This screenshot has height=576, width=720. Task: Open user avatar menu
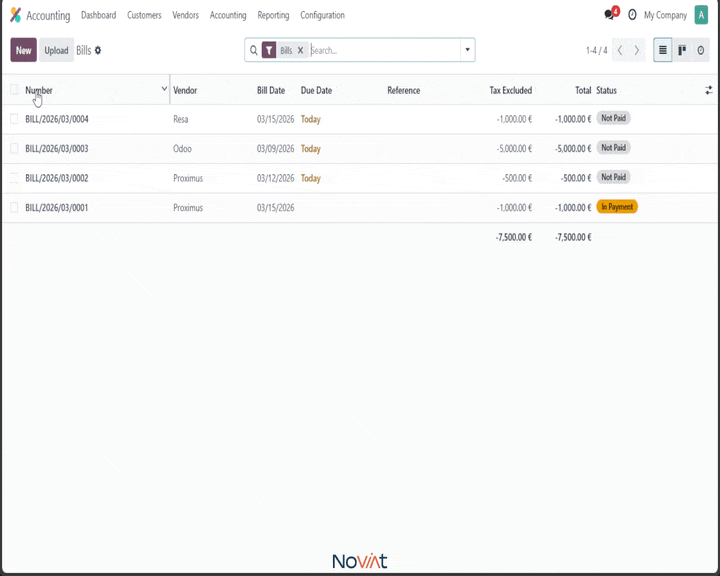701,15
